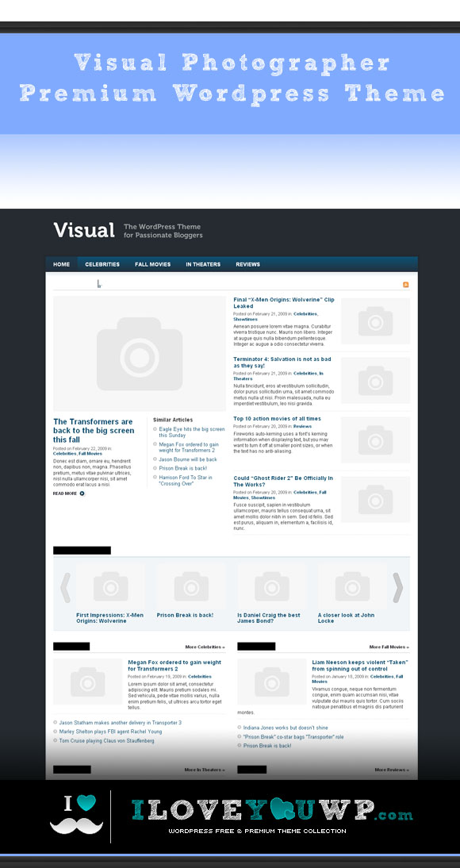Image resolution: width=460 pixels, height=868 pixels.
Task: Open the FALL MOVIES menu item
Action: point(153,265)
